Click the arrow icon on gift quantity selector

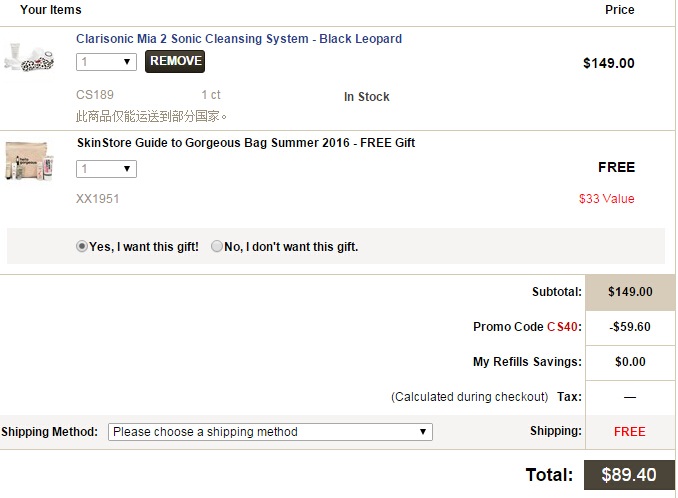point(127,169)
